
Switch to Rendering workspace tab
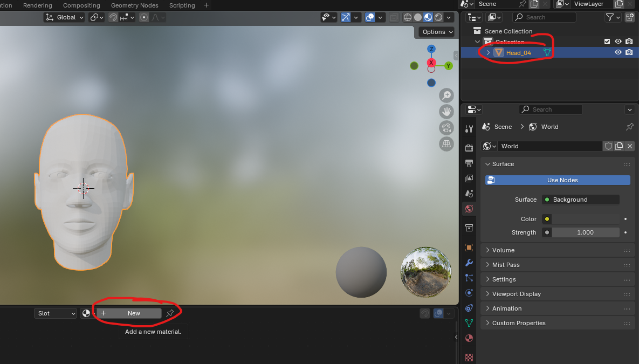[38, 5]
